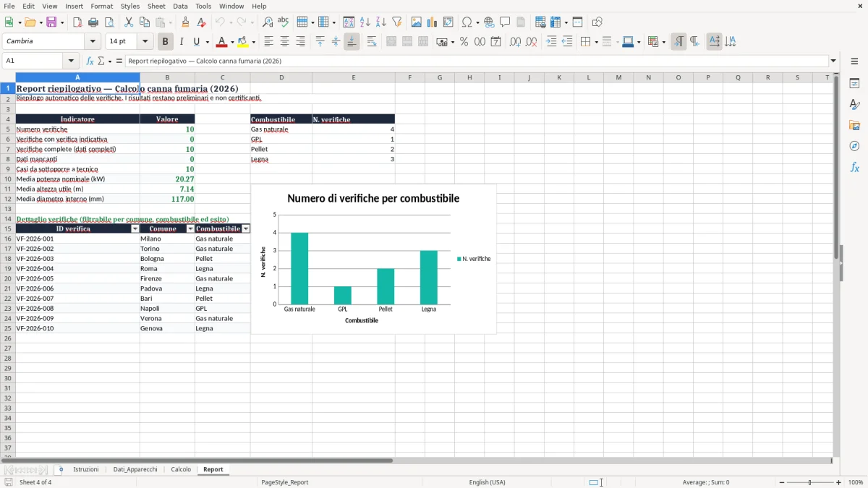Click the Copy icon
The width and height of the screenshot is (868, 488).
pos(145,22)
